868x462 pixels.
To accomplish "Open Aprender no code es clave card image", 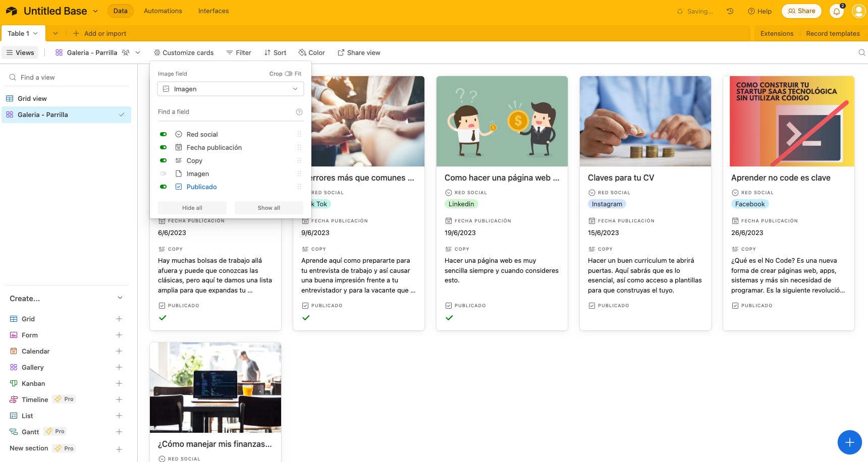I will [x=789, y=121].
